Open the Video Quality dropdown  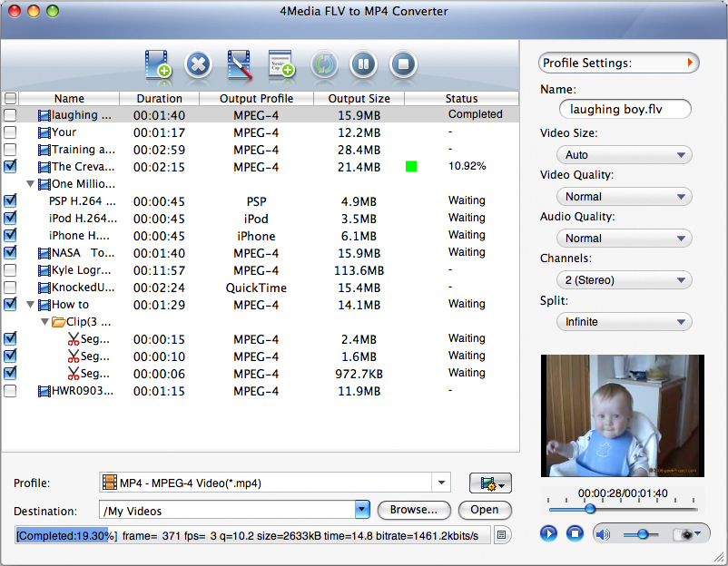[x=624, y=197]
